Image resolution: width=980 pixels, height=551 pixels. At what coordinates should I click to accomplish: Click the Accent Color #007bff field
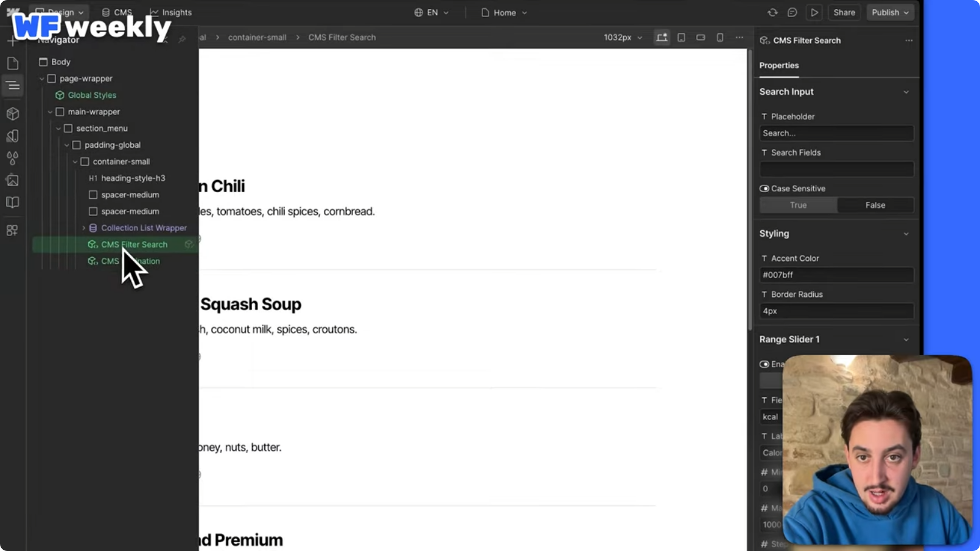click(836, 275)
